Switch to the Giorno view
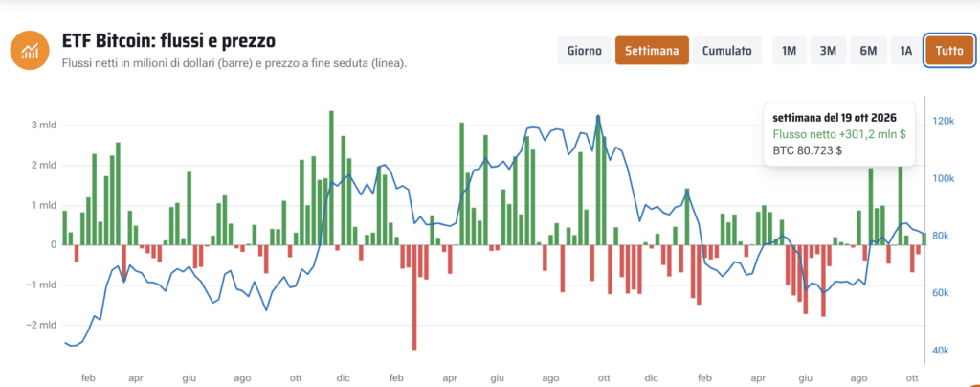 coord(585,51)
